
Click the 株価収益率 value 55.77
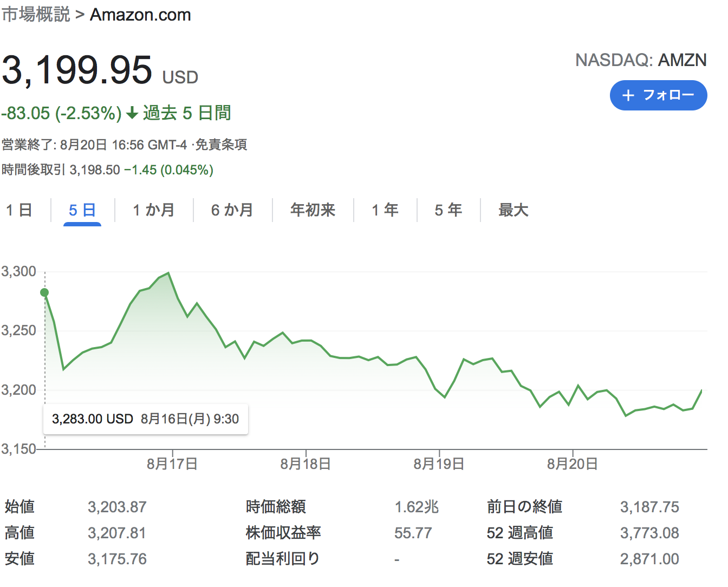[413, 533]
